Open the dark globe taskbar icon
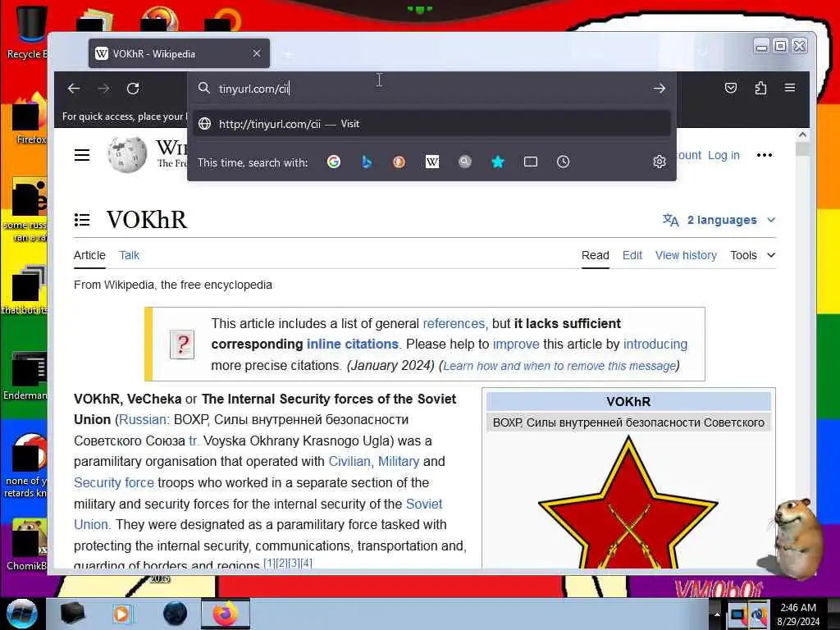The image size is (840, 630). coord(176,614)
